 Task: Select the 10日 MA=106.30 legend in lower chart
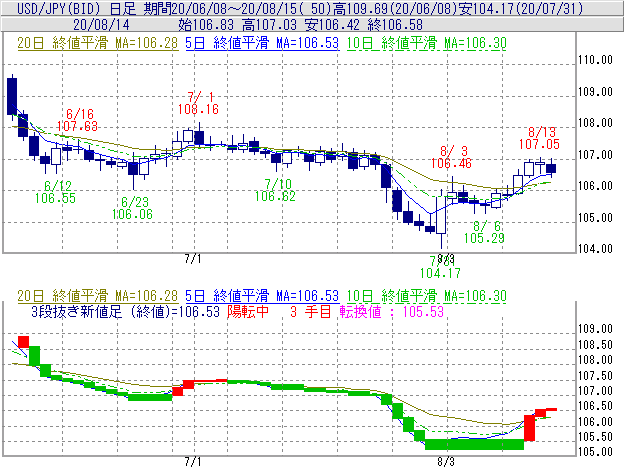tap(427, 296)
